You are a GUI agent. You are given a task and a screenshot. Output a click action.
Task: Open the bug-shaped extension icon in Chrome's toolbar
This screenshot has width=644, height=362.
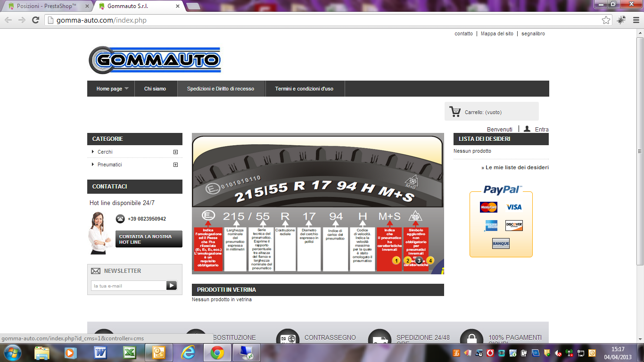(x=621, y=20)
